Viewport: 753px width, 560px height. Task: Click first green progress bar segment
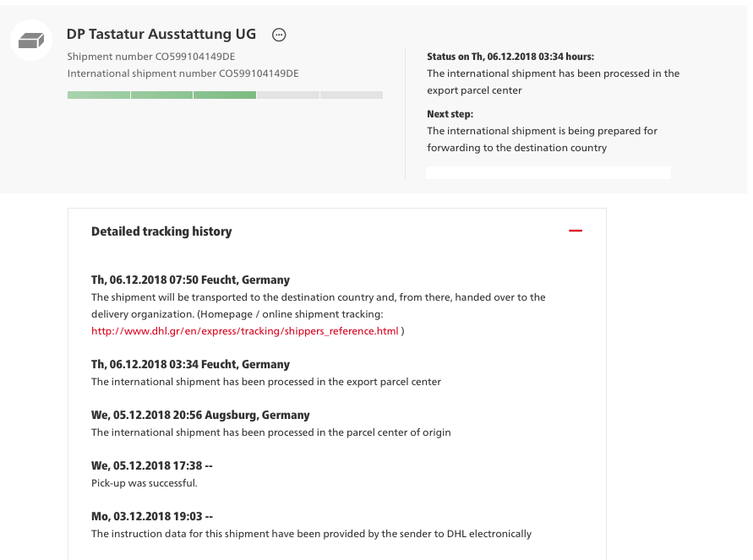98,95
